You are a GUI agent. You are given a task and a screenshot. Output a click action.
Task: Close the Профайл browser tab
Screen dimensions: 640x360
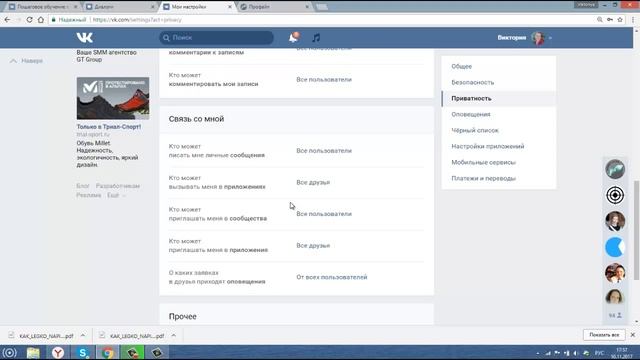tap(307, 7)
